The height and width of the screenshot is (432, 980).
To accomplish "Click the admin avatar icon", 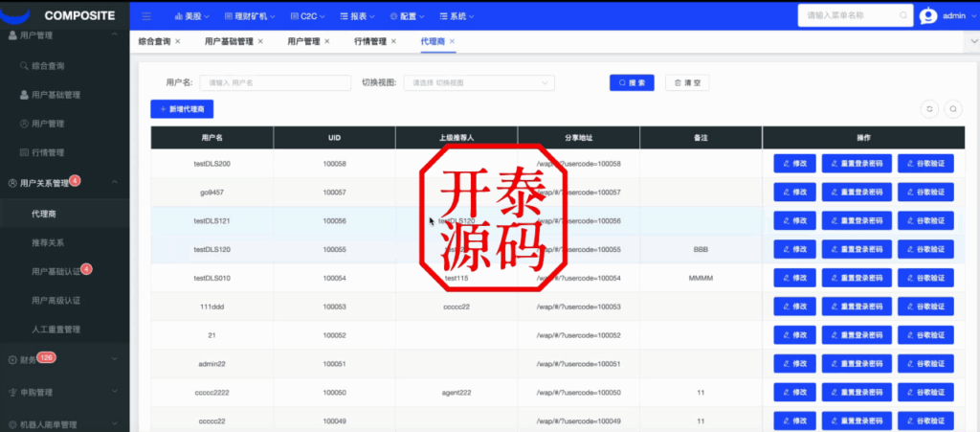I will [928, 15].
